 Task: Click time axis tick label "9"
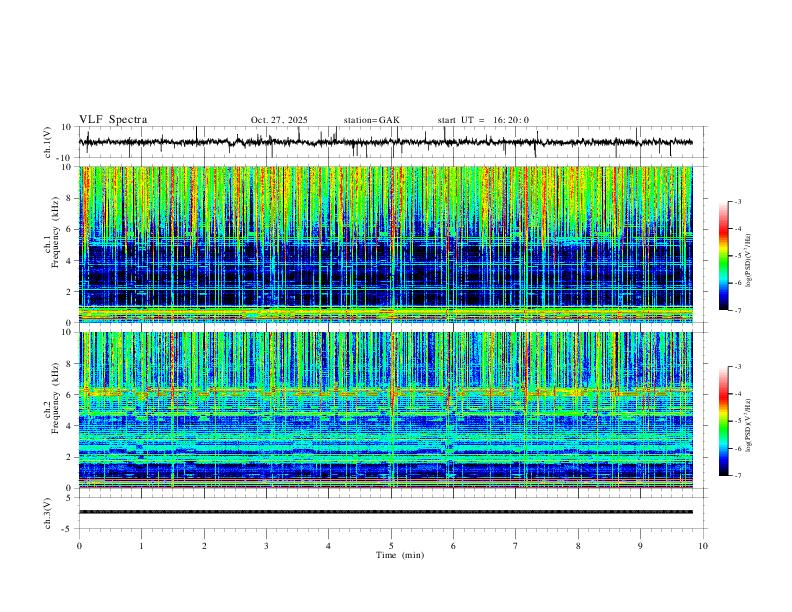coord(640,546)
